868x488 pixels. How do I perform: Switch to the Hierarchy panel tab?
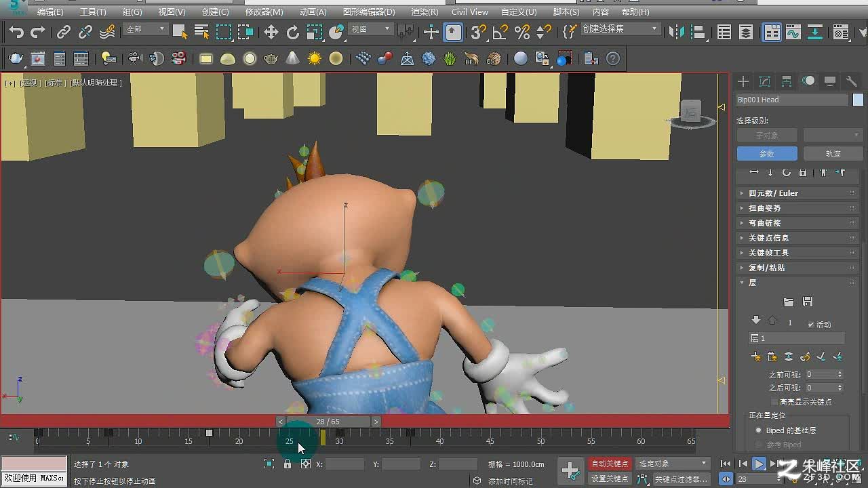click(x=787, y=81)
